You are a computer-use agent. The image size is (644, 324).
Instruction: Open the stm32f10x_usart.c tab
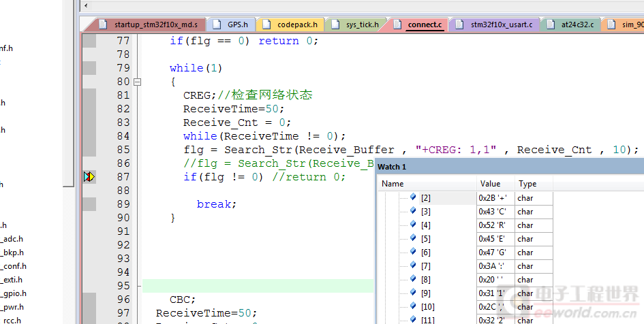(495, 25)
